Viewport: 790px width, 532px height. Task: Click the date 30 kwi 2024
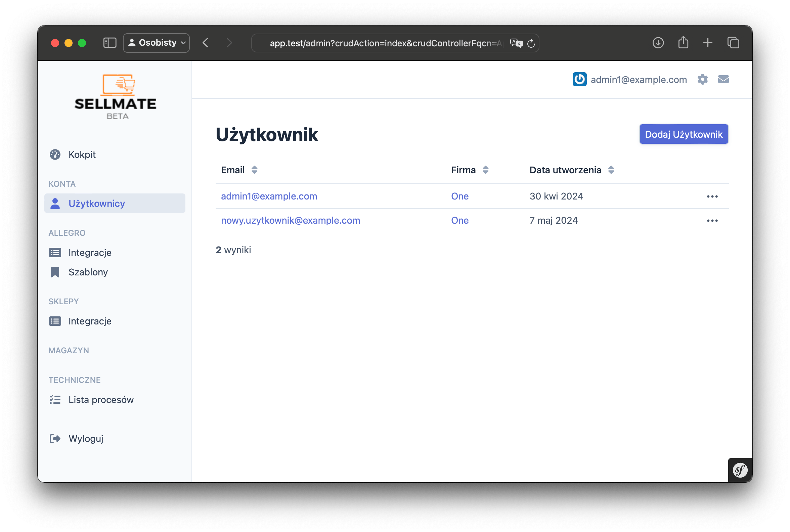(556, 196)
